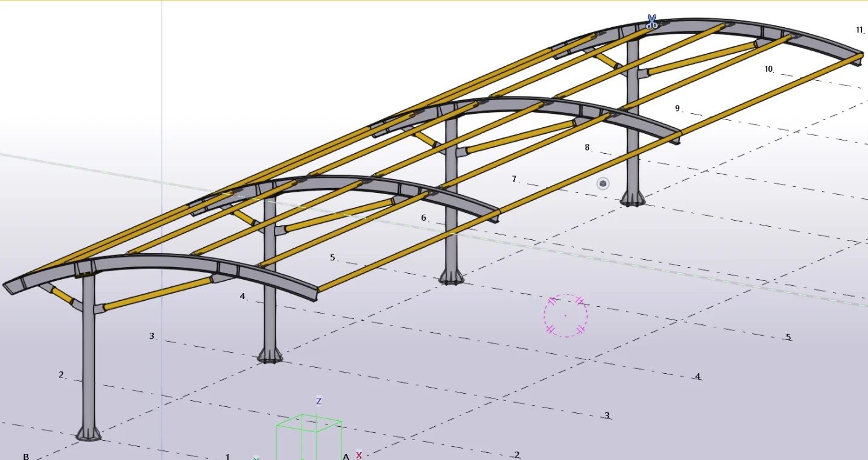Click the red X axis label
Viewport: 868px width, 460px height.
(x=359, y=455)
